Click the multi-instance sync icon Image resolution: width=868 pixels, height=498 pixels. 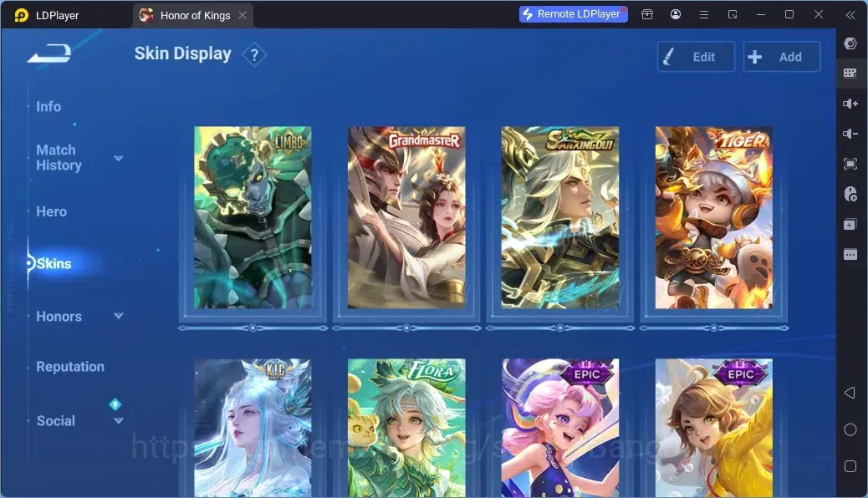click(x=850, y=224)
